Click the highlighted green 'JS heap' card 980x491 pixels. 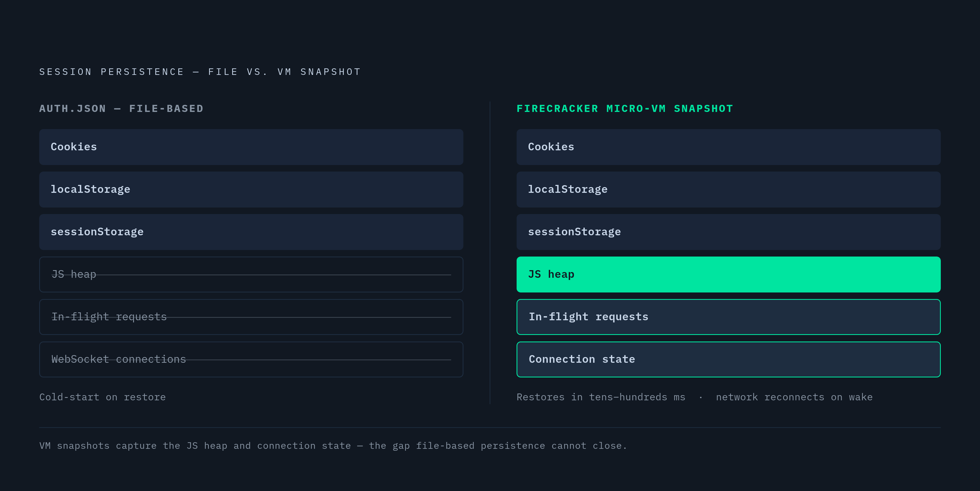pyautogui.click(x=728, y=275)
